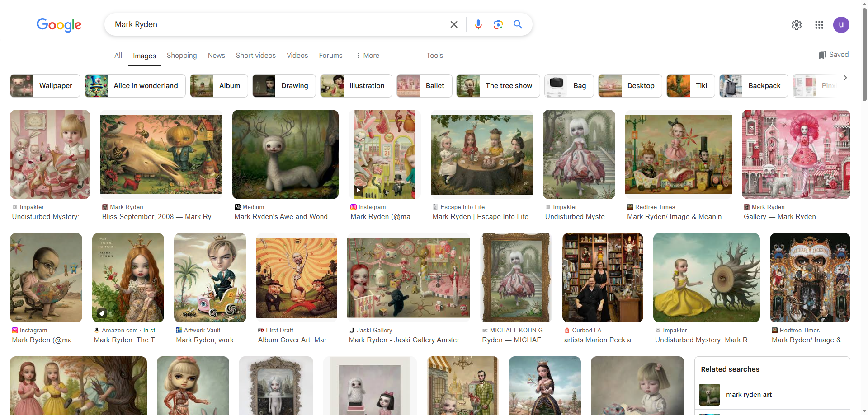
Task: Apply the Album filter chip
Action: point(219,86)
